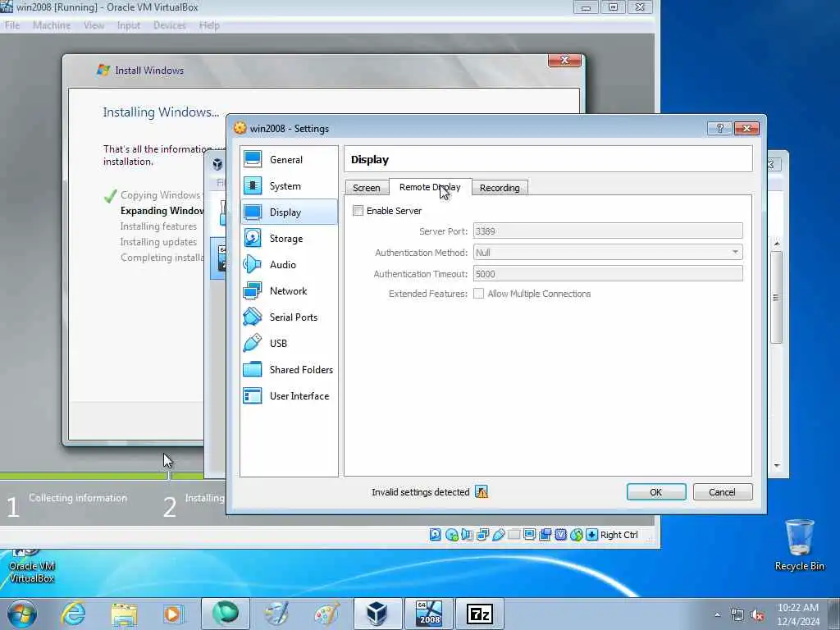Show hidden tray icons arrow
The width and height of the screenshot is (840, 630).
pyautogui.click(x=717, y=614)
